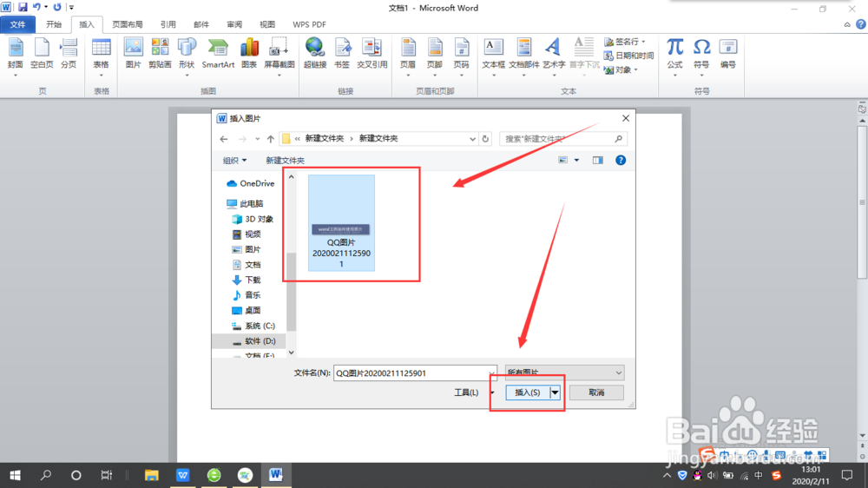
Task: Click the Word icon on the taskbar
Action: coord(276,475)
